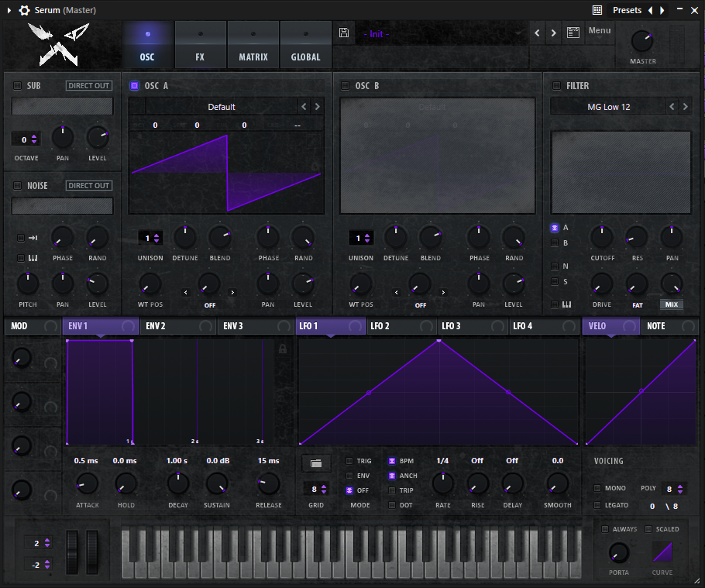Click the ENV 1 ATTACK knob

(87, 484)
